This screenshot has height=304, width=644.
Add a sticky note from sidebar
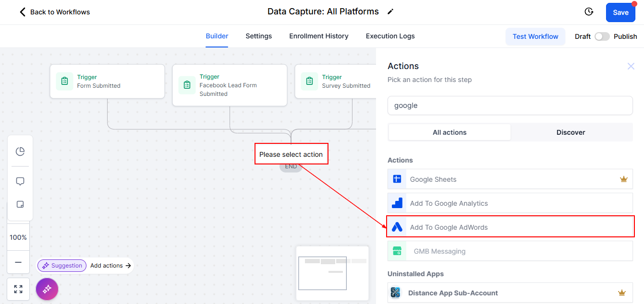point(20,204)
